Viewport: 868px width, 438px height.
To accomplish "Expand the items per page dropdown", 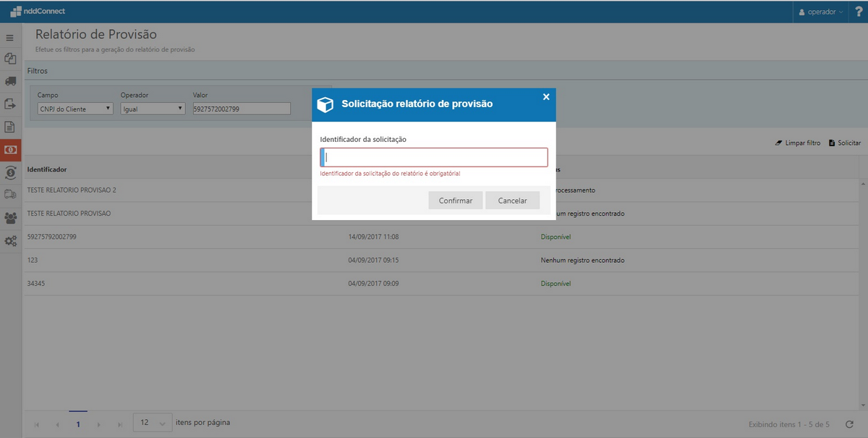I will 153,423.
